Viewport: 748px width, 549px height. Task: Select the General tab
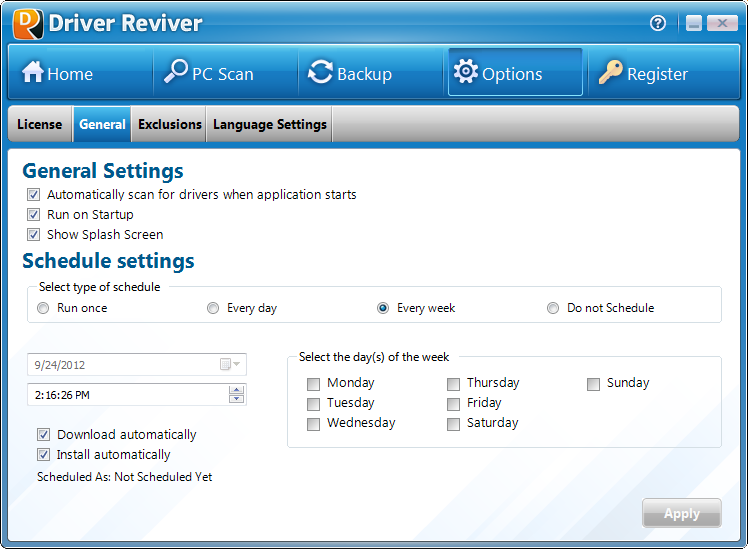(x=102, y=124)
